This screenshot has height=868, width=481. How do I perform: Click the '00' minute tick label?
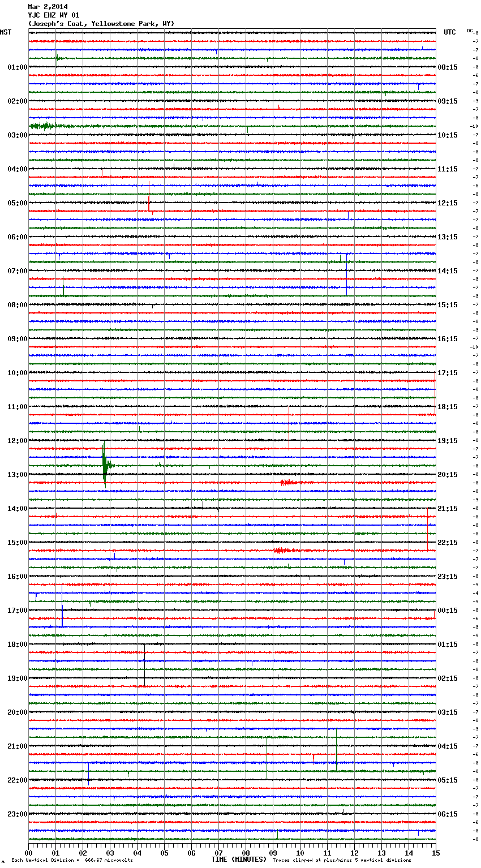point(29,853)
